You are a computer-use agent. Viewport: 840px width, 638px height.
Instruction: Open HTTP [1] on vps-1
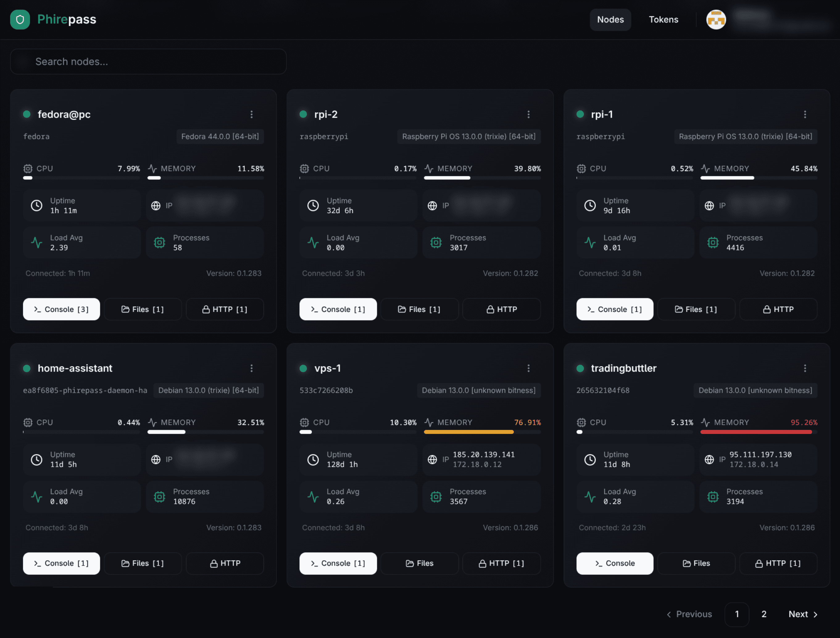502,563
